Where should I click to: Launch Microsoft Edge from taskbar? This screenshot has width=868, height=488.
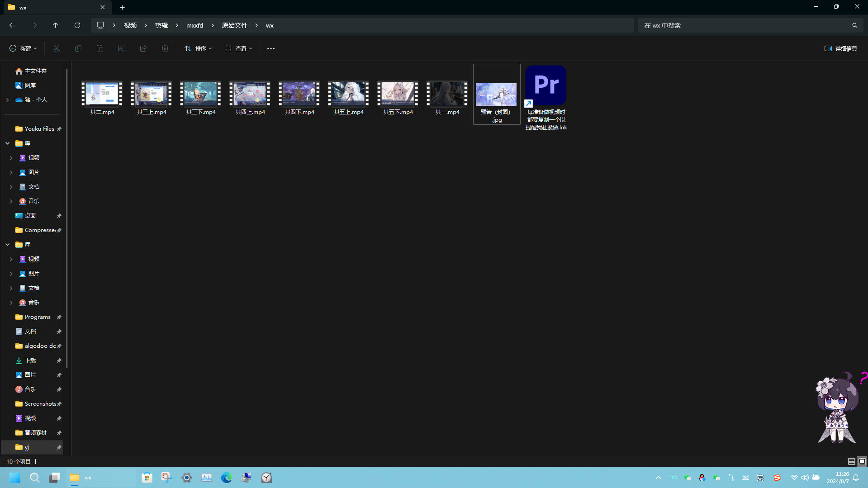(x=227, y=478)
